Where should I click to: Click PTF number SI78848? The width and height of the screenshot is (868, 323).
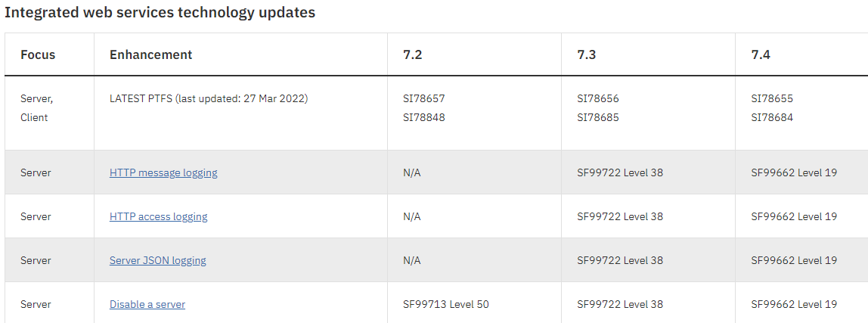pyautogui.click(x=424, y=117)
